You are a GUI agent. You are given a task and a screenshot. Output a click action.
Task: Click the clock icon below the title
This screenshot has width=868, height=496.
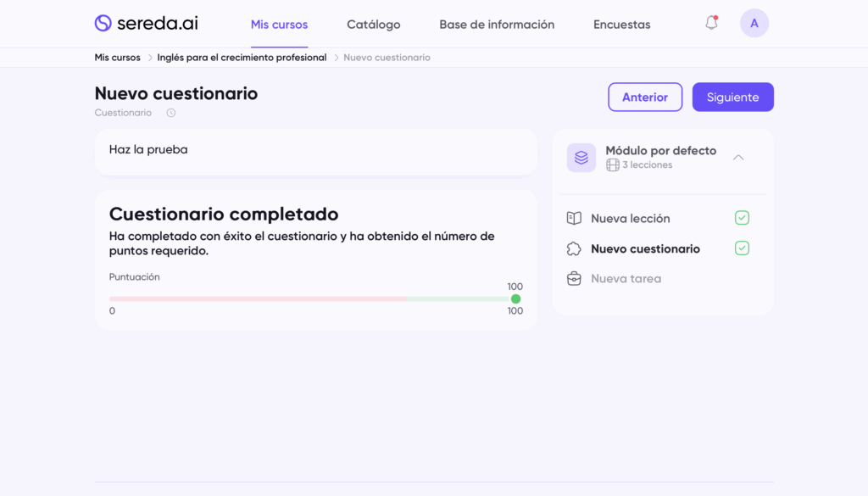[171, 113]
